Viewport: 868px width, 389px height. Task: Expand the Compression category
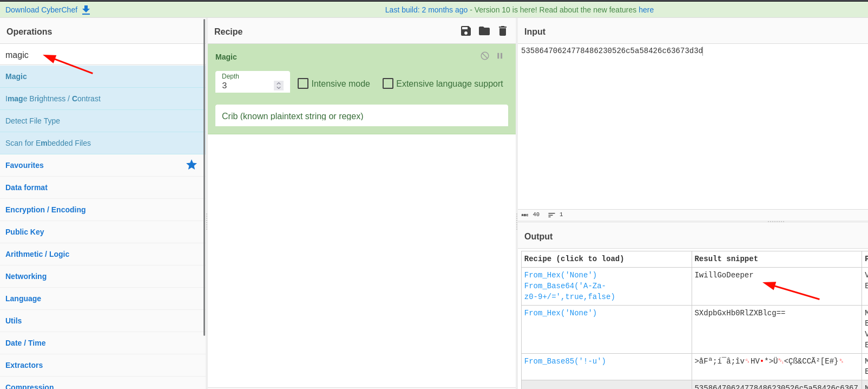102,384
